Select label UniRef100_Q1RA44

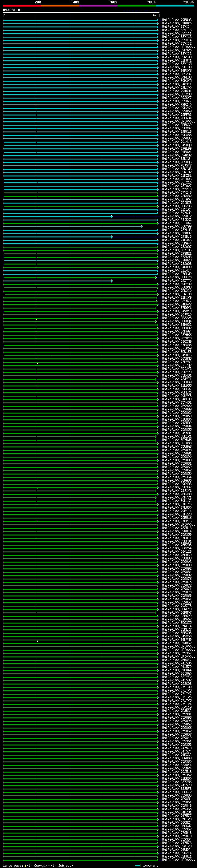pyautogui.click(x=177, y=670)
